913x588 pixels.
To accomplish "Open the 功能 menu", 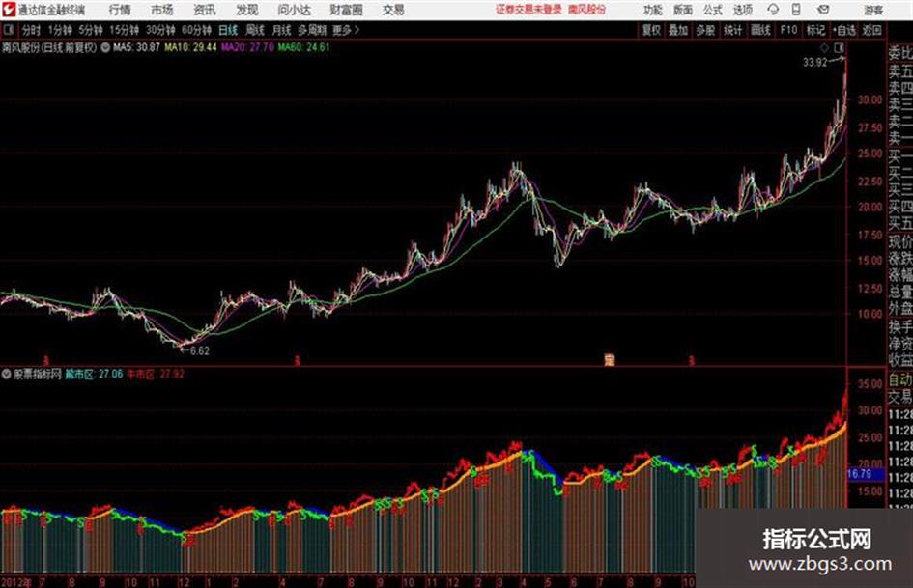I will pos(653,10).
